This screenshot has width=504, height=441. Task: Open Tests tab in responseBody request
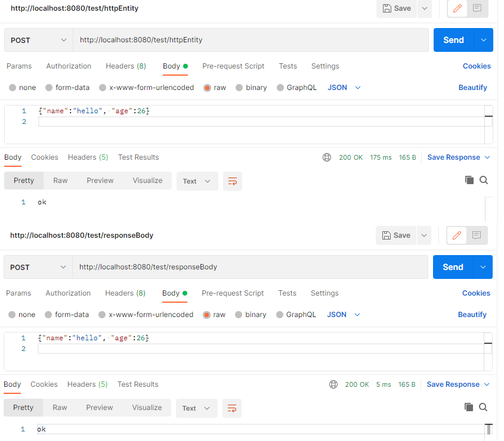tap(287, 293)
